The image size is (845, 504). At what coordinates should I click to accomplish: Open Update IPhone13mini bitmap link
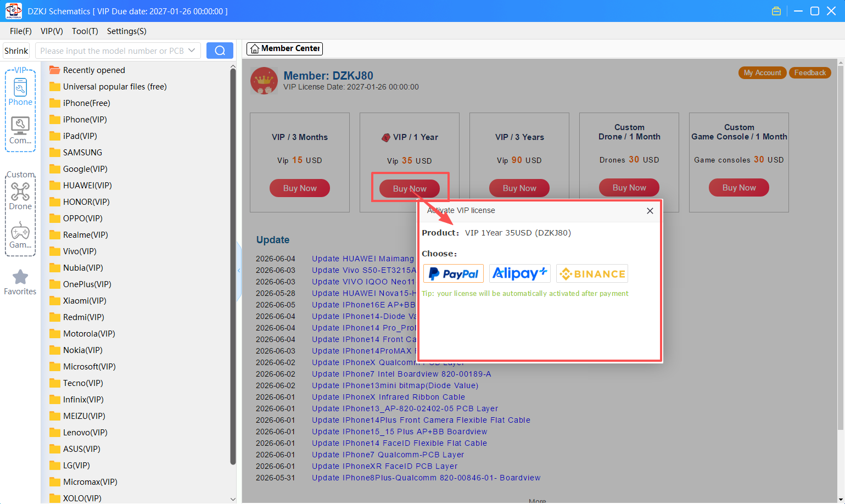395,385
